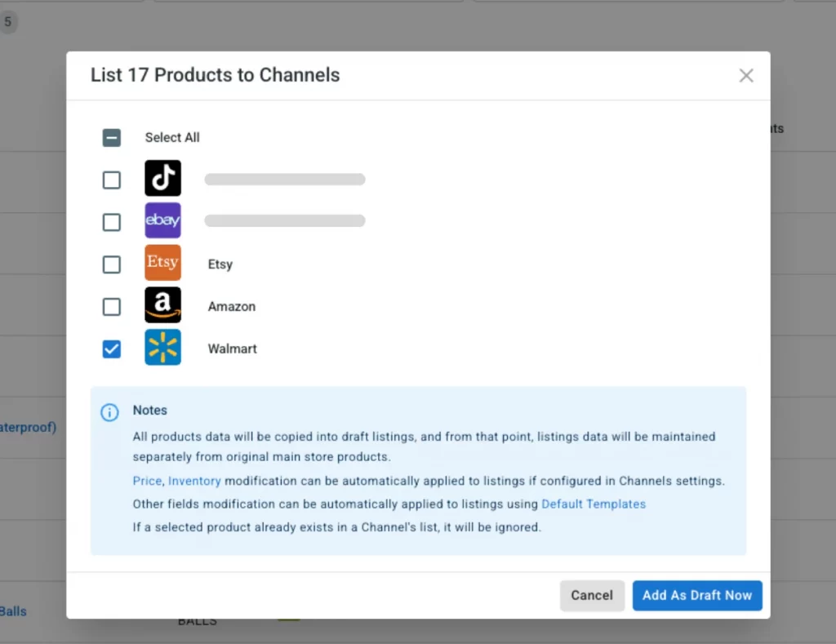Click the placeholder name beside TikTok
Image resolution: width=836 pixels, height=644 pixels.
[x=285, y=179]
